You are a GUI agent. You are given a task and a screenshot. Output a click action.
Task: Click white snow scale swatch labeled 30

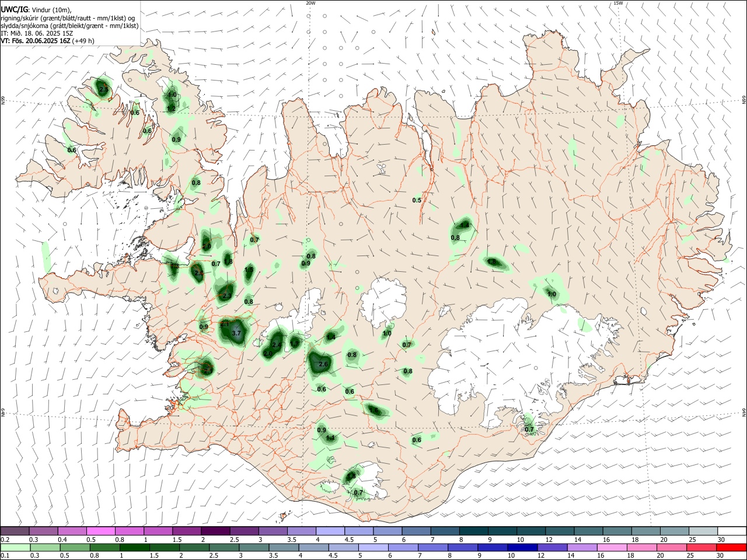[x=732, y=531]
